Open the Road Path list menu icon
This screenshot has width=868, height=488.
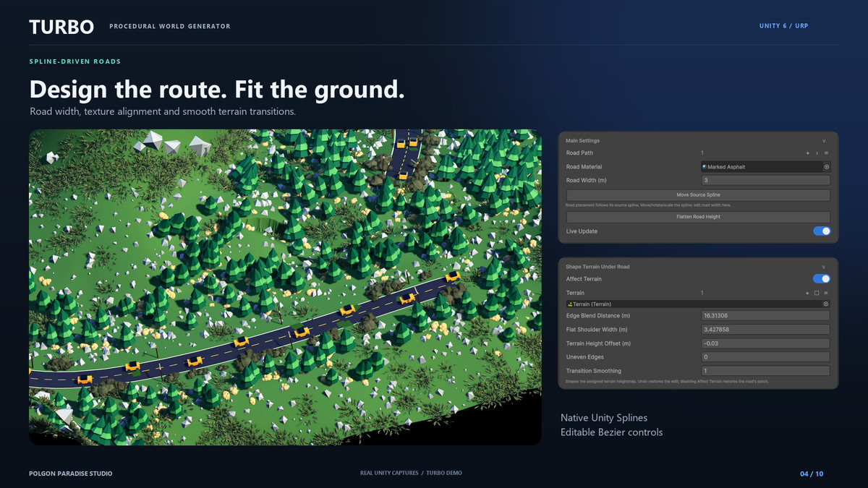826,153
